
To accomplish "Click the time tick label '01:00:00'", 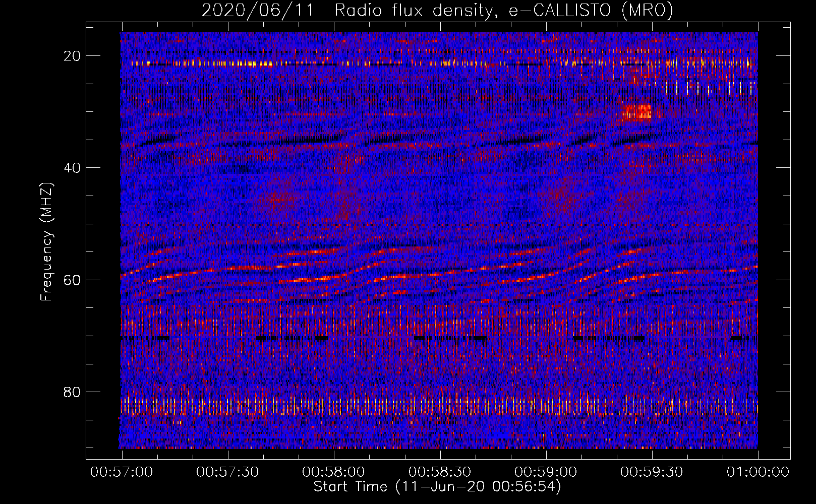I will [758, 472].
